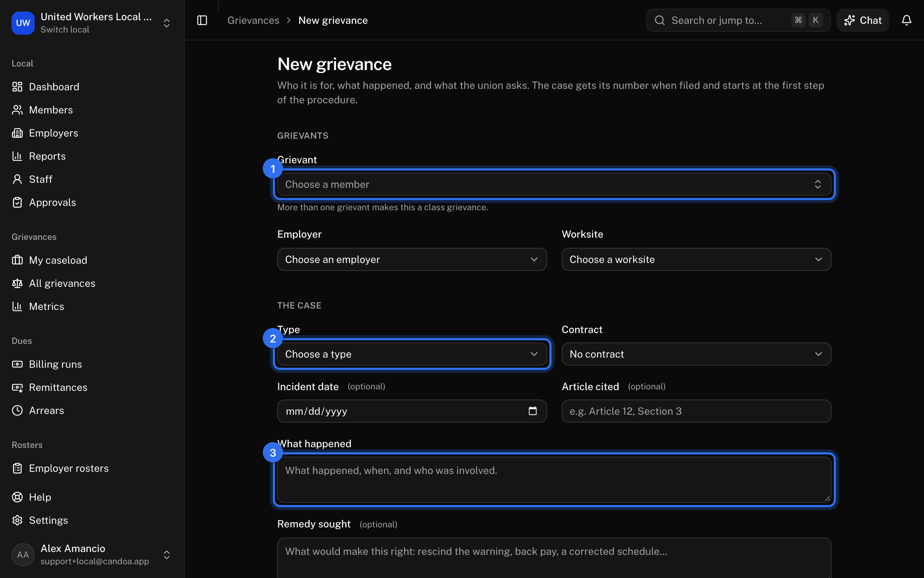Open the Grievances breadcrumb link
The image size is (924, 578).
click(253, 20)
